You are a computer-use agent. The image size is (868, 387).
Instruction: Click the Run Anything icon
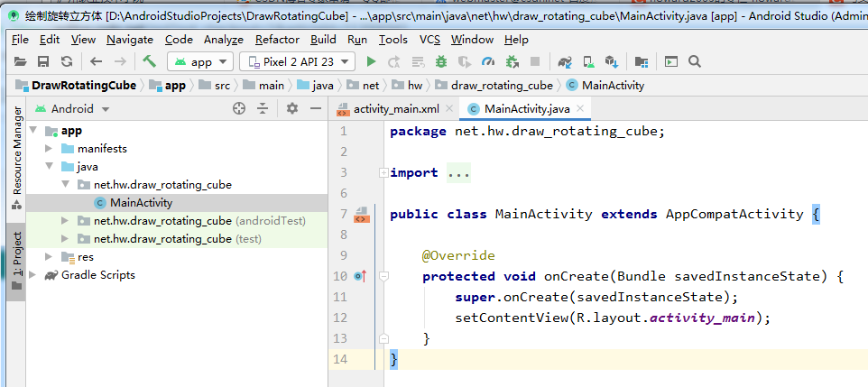click(x=671, y=61)
